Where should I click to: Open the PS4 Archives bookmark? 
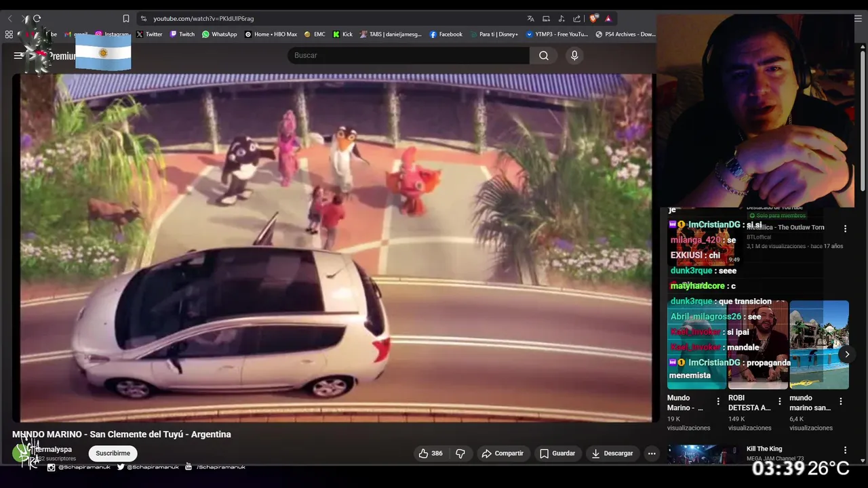[625, 34]
